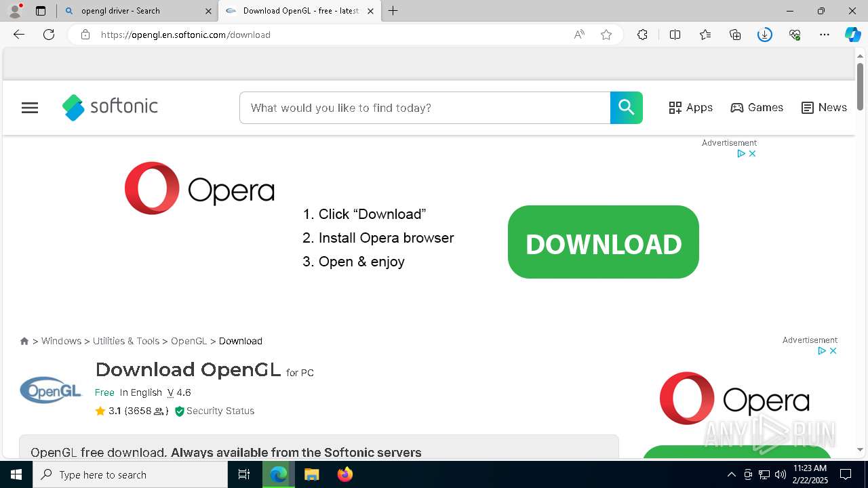Viewport: 868px width, 488px height.
Task: Click the OpenGL logo image
Action: point(51,390)
